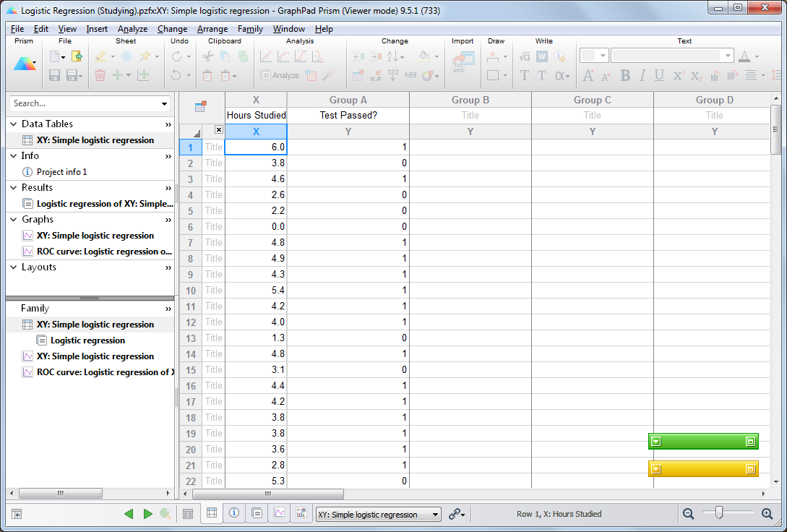Click the Info sheet icon in bottom navigator
Screen dimensions: 787x532
coord(233,513)
